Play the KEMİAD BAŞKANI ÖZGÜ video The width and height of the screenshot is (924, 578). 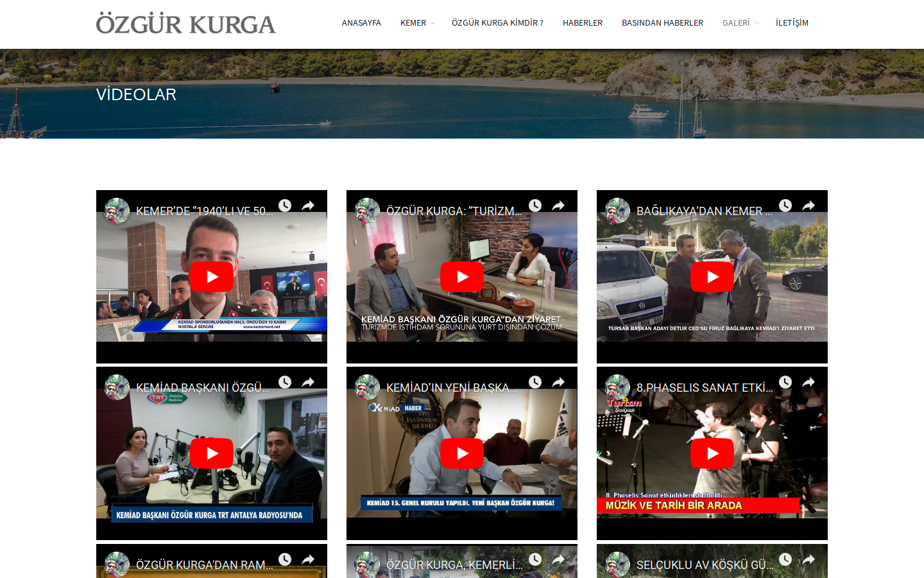(x=212, y=453)
